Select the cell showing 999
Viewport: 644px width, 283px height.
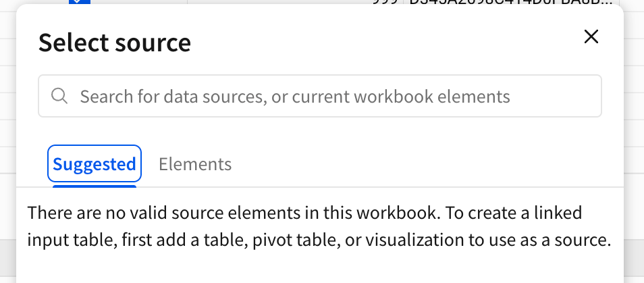[385, 2]
